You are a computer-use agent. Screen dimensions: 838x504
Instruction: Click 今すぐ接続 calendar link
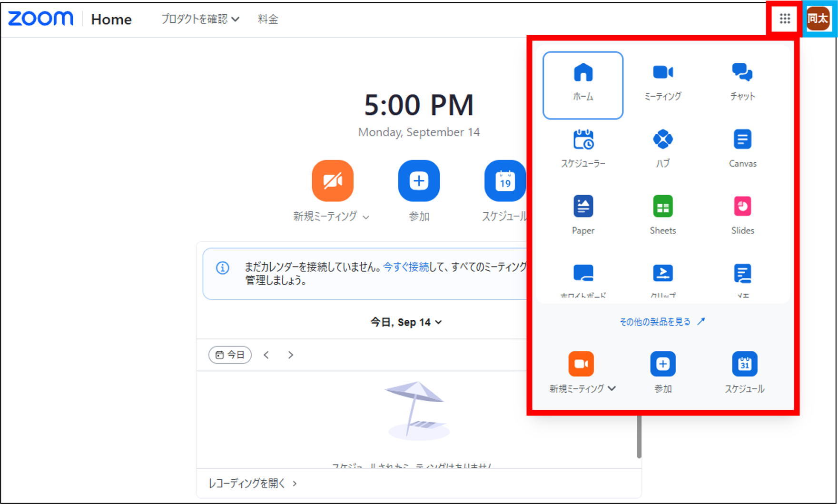pos(406,267)
